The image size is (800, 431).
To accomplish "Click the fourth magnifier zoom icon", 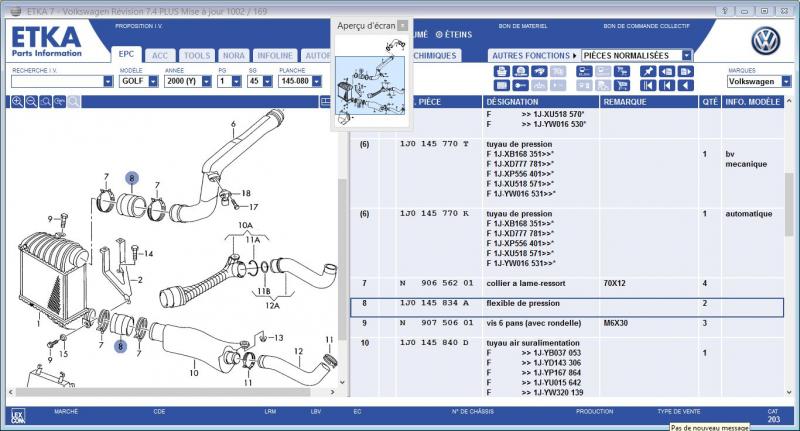I will pyautogui.click(x=60, y=102).
